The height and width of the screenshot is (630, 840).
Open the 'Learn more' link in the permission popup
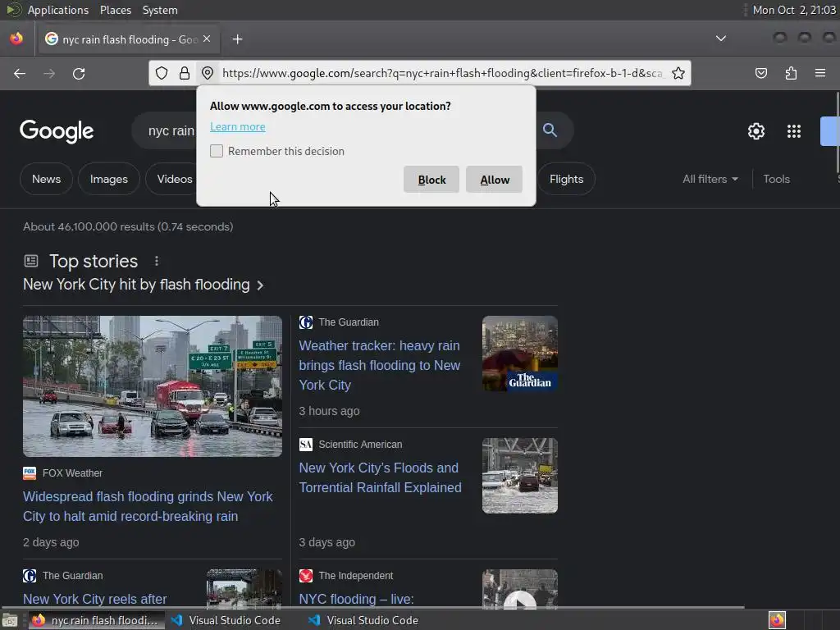[x=237, y=127]
